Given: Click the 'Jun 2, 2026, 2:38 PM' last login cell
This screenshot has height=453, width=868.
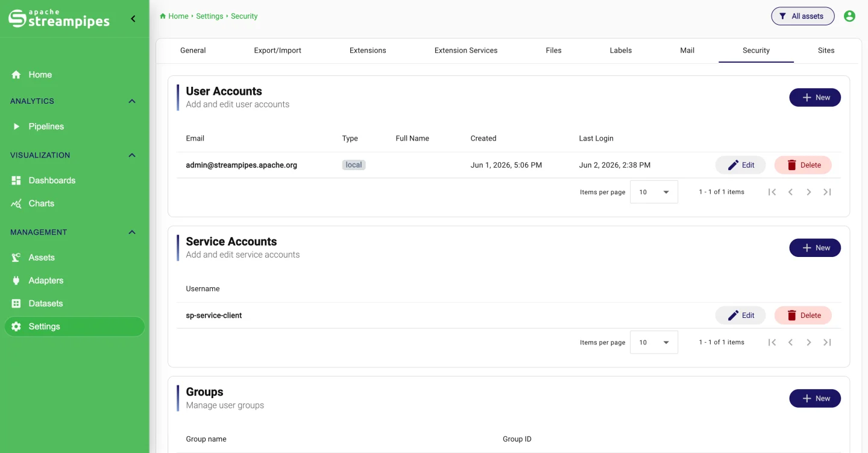Looking at the screenshot, I should (x=615, y=165).
